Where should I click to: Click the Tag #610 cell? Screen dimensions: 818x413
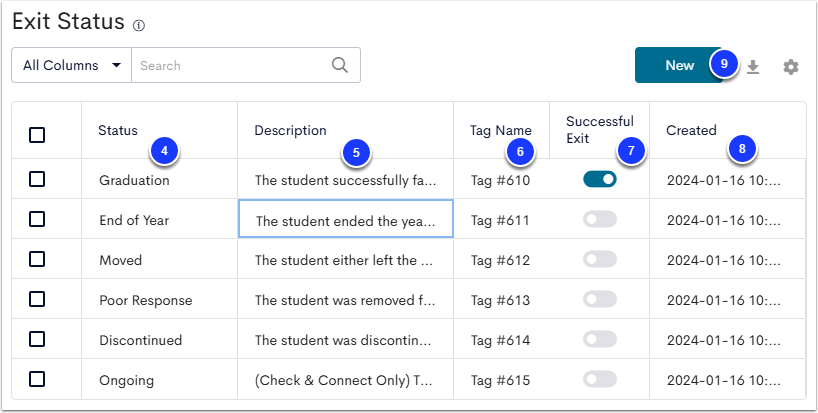(500, 180)
